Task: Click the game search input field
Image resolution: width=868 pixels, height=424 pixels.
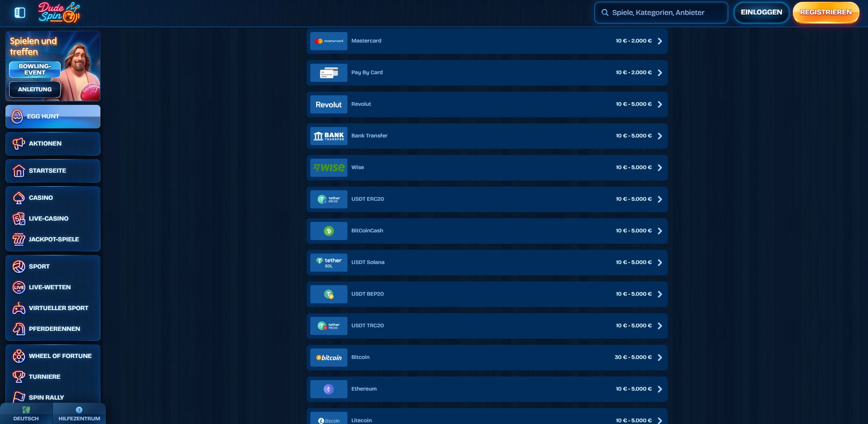Action: tap(660, 12)
